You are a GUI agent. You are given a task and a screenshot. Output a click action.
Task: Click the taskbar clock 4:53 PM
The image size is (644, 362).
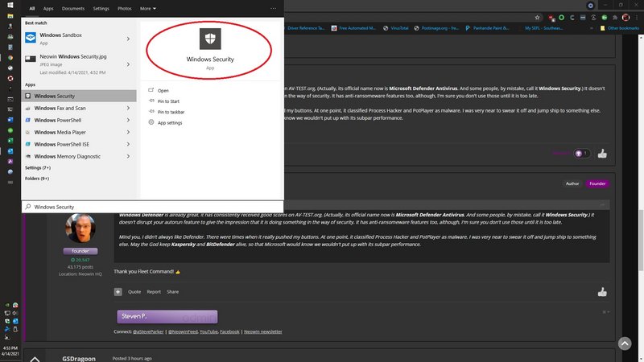click(10, 348)
